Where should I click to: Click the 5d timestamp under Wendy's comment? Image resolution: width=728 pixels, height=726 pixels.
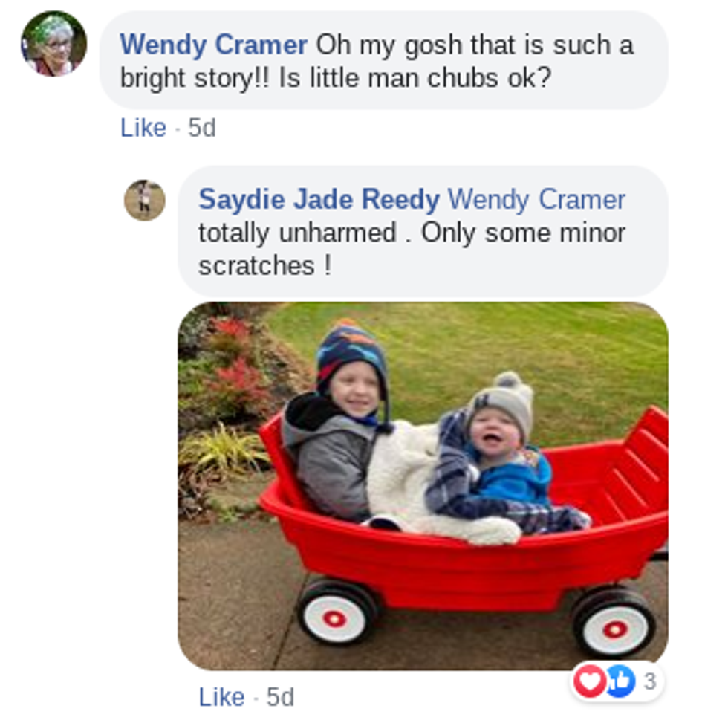(x=201, y=128)
